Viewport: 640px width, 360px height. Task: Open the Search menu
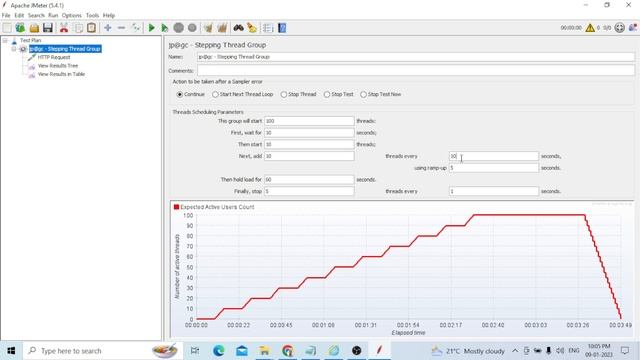[36, 15]
